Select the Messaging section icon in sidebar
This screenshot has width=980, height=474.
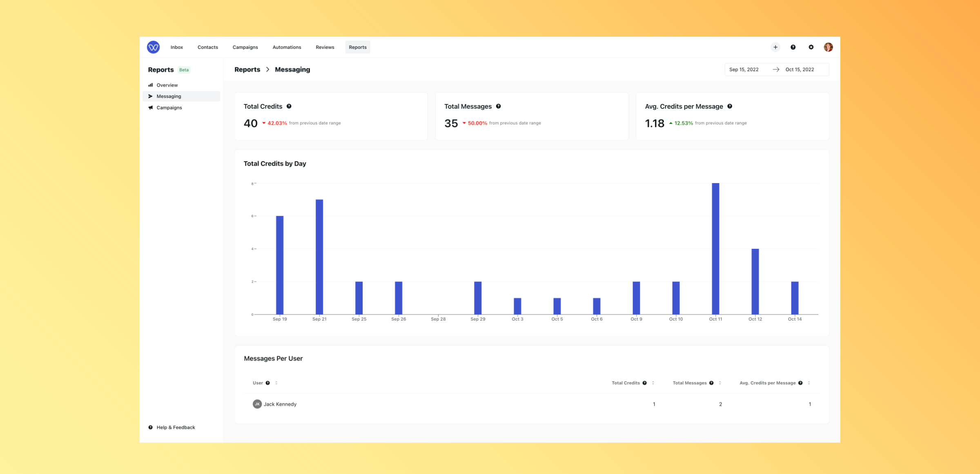pos(151,96)
